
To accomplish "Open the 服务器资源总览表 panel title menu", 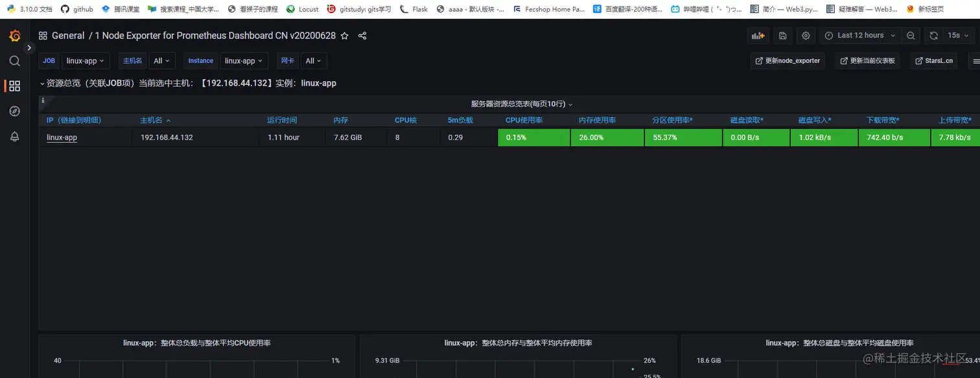I will 522,104.
